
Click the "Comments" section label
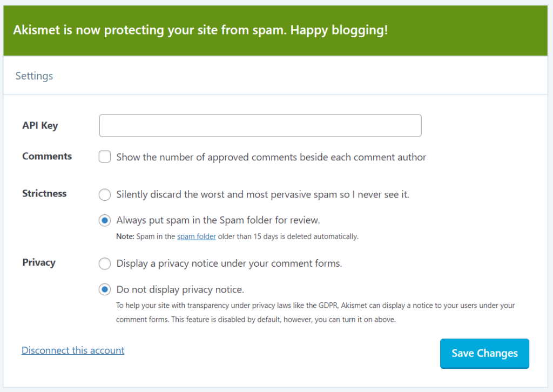[47, 156]
